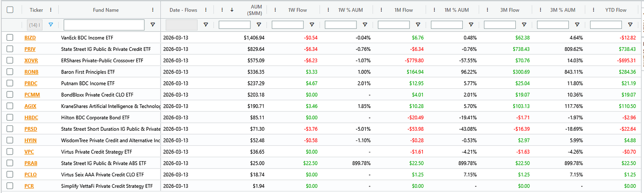This screenshot has width=644, height=193.
Task: Check the PRIV row checkbox
Action: [x=10, y=49]
